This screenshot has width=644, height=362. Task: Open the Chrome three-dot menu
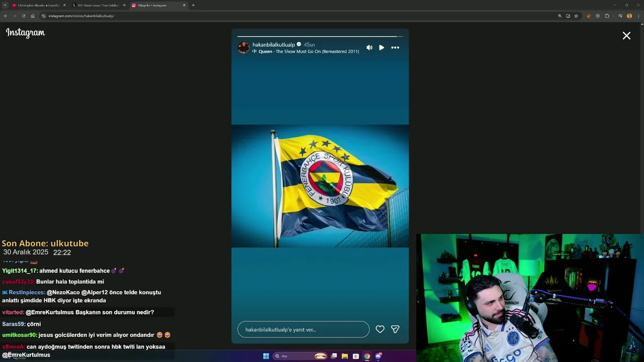pos(638,16)
